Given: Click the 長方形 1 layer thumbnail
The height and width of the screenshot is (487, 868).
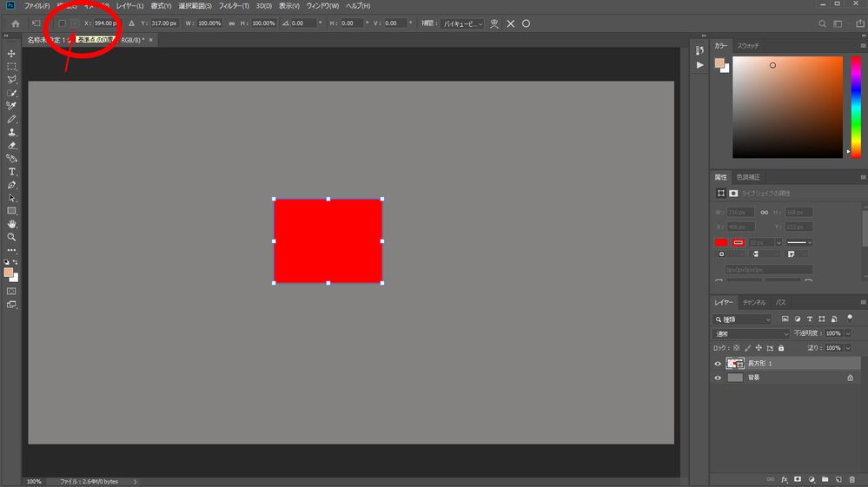Looking at the screenshot, I should click(x=735, y=364).
